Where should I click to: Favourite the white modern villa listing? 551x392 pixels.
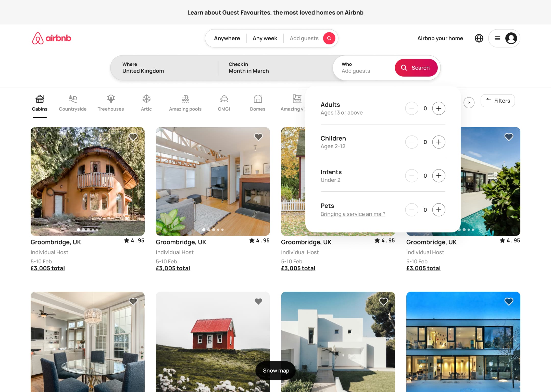tap(383, 301)
